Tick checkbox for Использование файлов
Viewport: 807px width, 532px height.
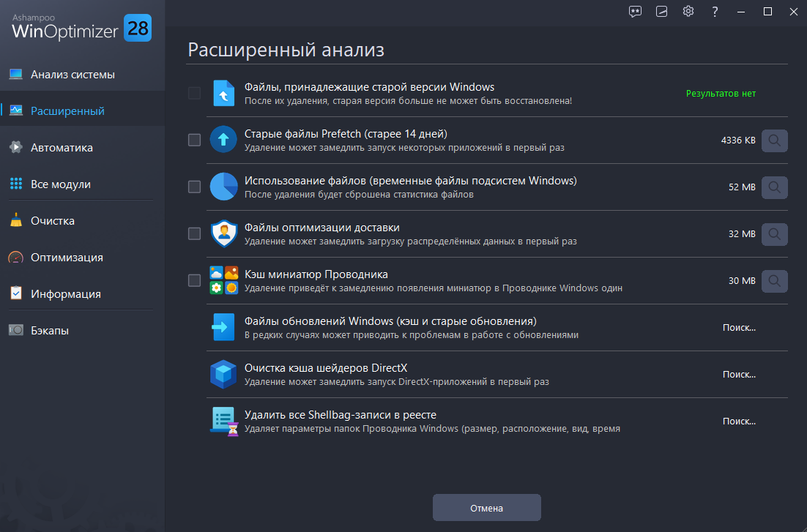[194, 187]
